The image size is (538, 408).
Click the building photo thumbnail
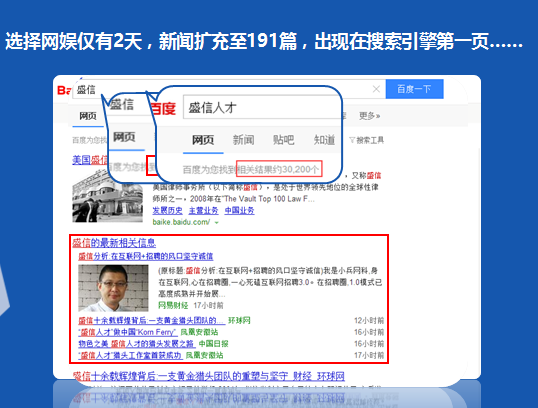[x=107, y=197]
